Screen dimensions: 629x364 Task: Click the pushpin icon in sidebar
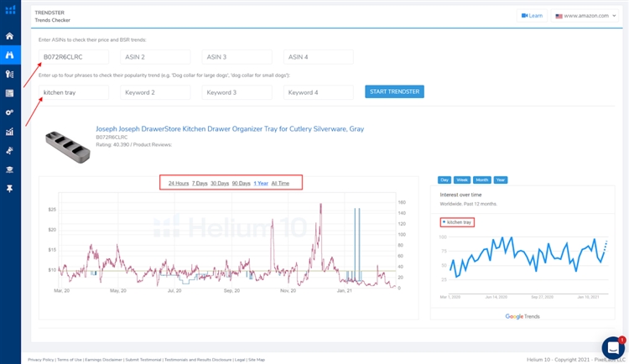10,189
